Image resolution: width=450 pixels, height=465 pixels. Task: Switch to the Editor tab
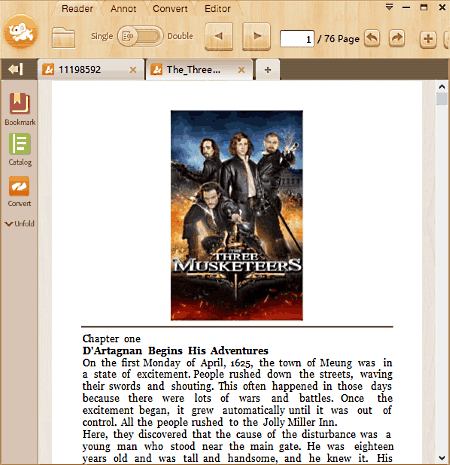pos(217,8)
